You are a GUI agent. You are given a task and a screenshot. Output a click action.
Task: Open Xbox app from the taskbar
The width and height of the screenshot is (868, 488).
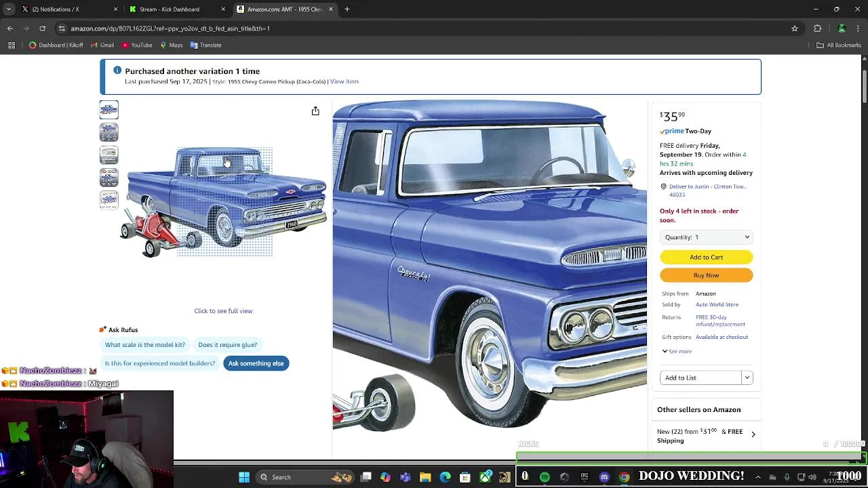click(485, 477)
